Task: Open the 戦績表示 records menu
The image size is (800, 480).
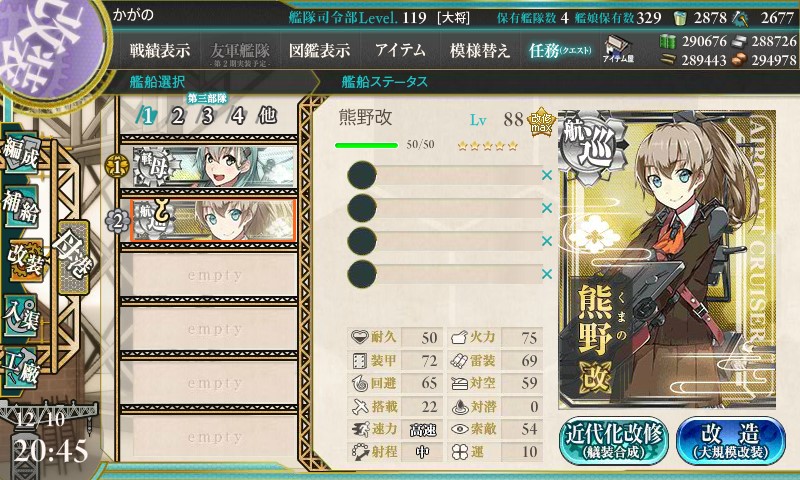Action: pos(160,50)
